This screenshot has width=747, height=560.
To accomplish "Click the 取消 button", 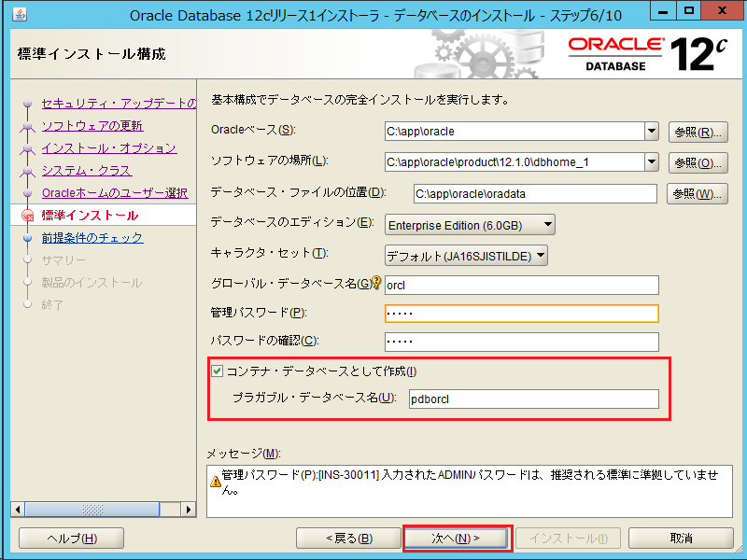I will [681, 539].
